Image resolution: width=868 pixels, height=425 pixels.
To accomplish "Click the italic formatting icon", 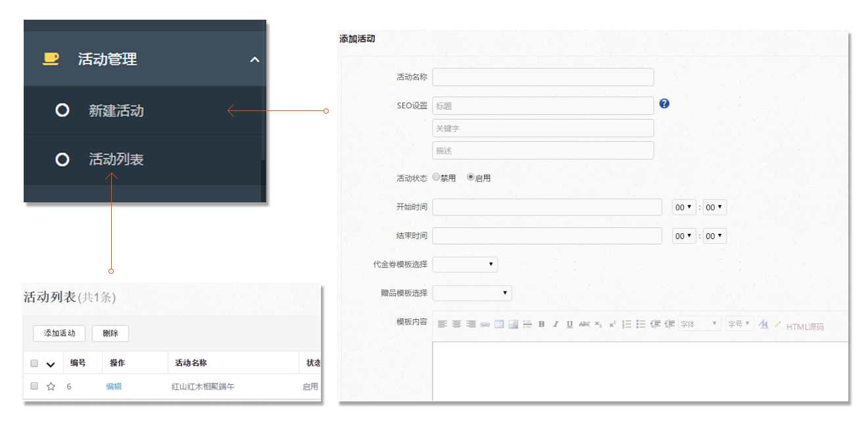I will 556,324.
